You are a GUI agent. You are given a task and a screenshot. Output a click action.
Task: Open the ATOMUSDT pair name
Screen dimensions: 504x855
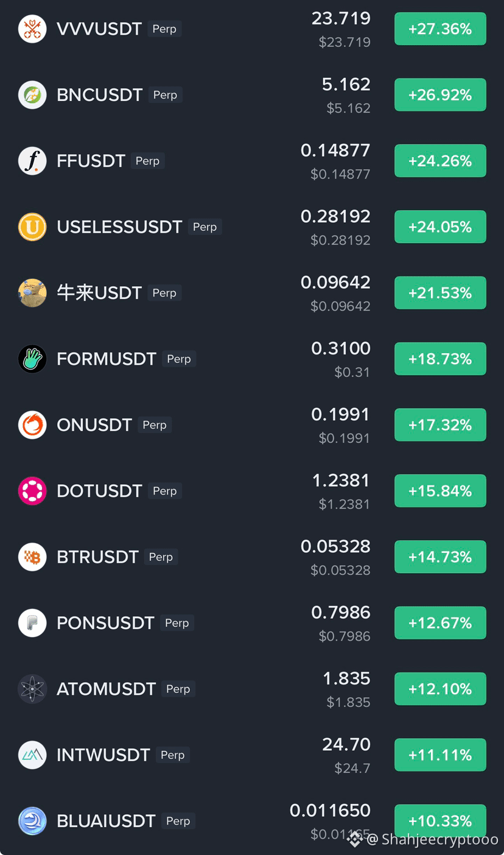point(107,689)
